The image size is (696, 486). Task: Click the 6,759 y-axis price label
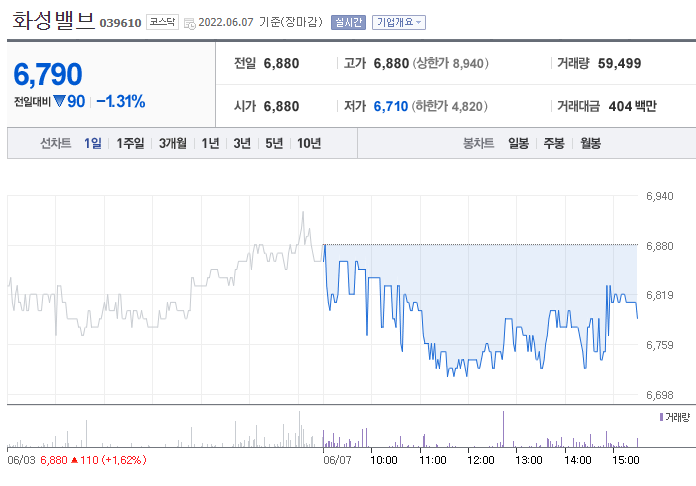point(660,345)
